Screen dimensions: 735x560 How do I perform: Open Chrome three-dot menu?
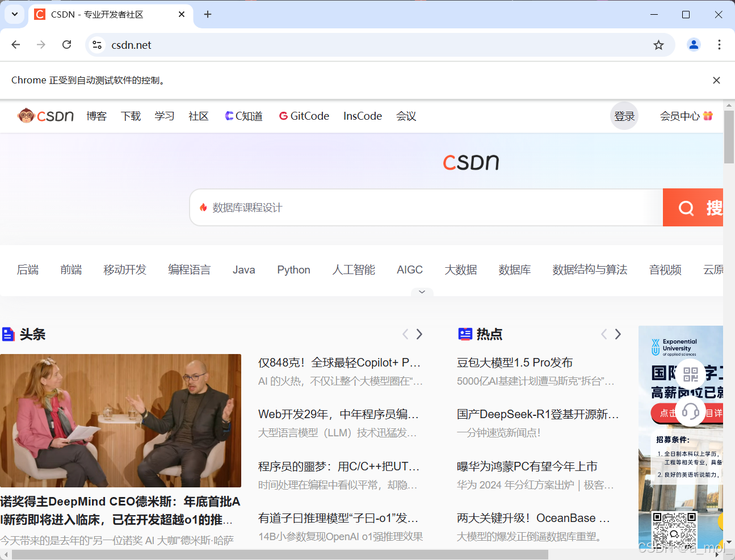coord(719,45)
